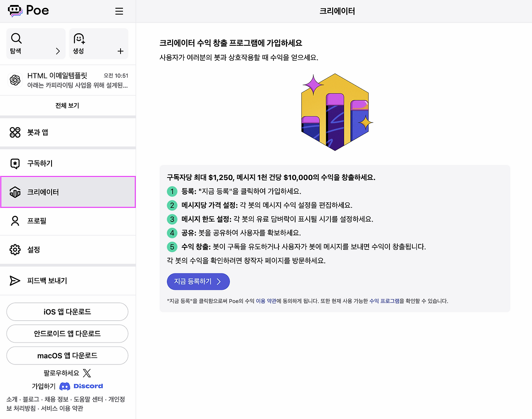The height and width of the screenshot is (419, 532).
Task: Click the 크리에이터 page header title
Action: [x=337, y=11]
